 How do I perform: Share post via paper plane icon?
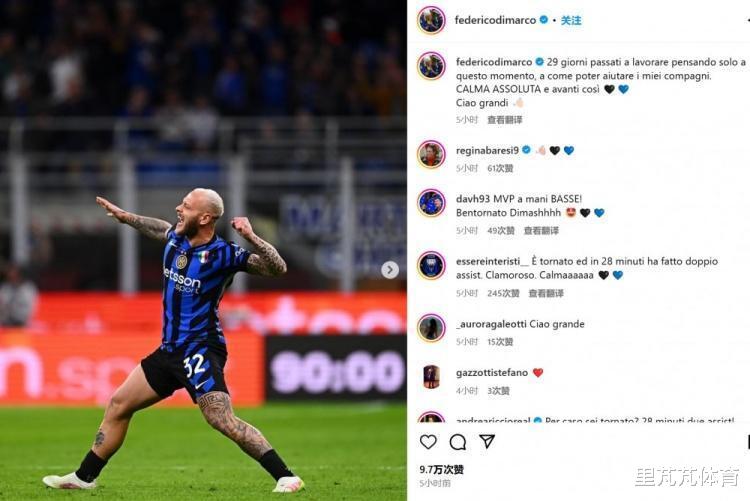click(x=487, y=441)
